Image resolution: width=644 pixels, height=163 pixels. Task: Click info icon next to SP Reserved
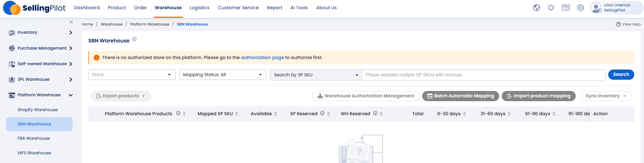322,113
